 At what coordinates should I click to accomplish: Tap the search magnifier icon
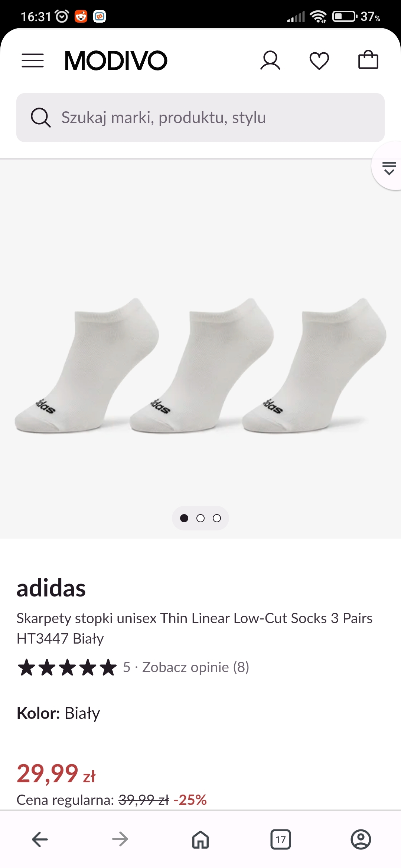(x=40, y=118)
